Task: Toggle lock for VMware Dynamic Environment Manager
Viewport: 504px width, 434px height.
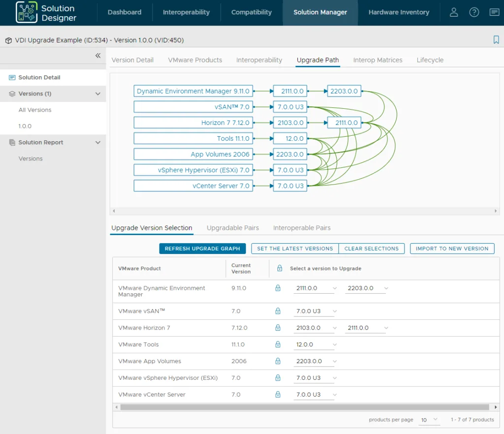Action: pyautogui.click(x=278, y=288)
